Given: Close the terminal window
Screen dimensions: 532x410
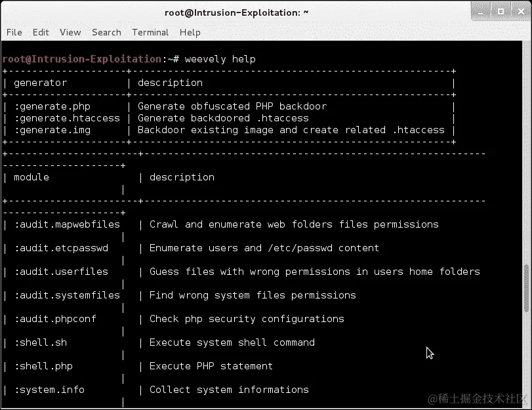Looking at the screenshot, I should click(522, 12).
